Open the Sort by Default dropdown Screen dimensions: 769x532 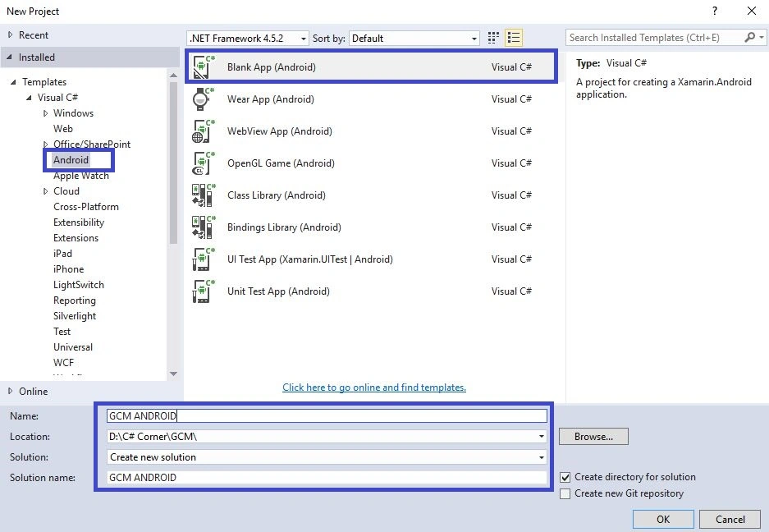point(414,39)
